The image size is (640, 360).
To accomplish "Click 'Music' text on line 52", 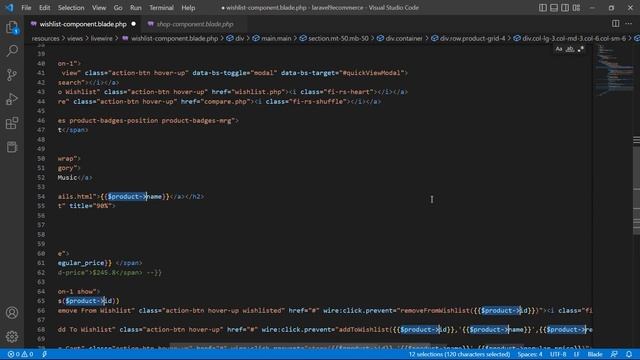I will 67,178.
